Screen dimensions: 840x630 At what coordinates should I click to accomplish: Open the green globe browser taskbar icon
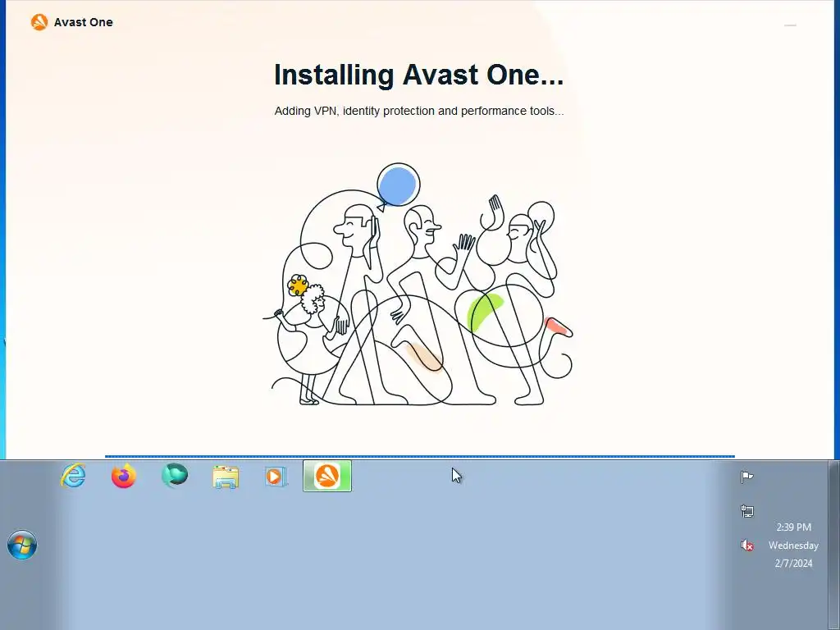coord(175,476)
